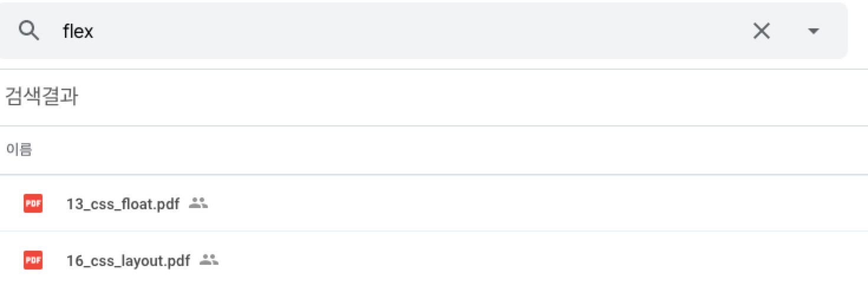This screenshot has height=305, width=868.
Task: Click the shared people icon beside 13_css_float.pdf
Action: click(198, 204)
